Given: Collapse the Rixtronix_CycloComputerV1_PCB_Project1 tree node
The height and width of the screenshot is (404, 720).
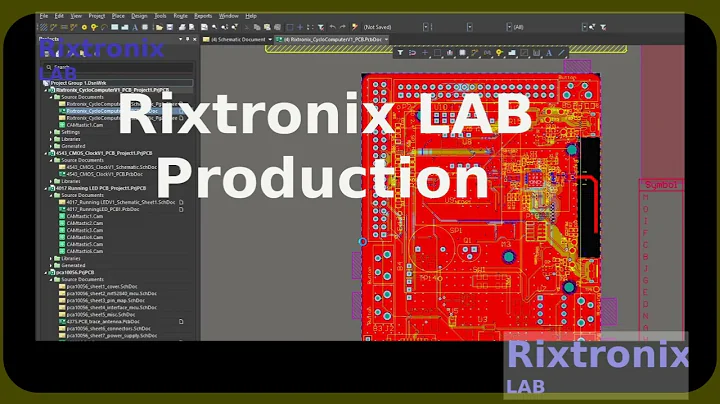Looking at the screenshot, I should [46, 90].
